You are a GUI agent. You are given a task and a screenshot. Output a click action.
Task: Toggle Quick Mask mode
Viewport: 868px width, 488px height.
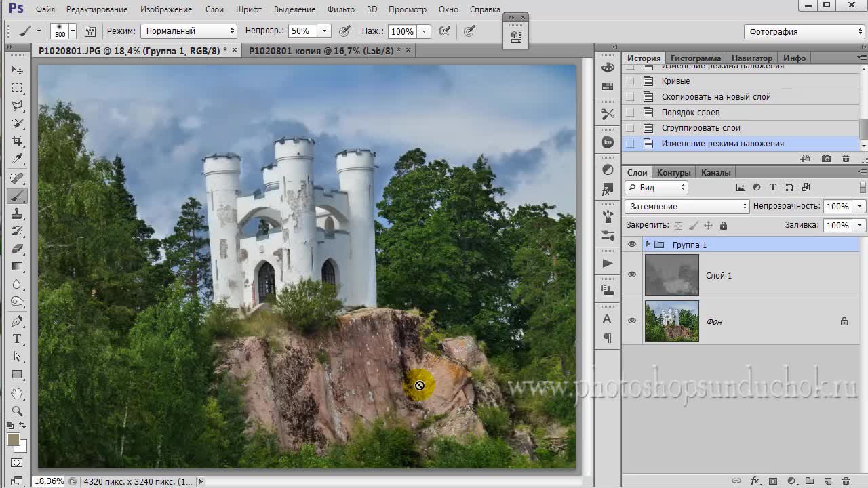tap(17, 463)
